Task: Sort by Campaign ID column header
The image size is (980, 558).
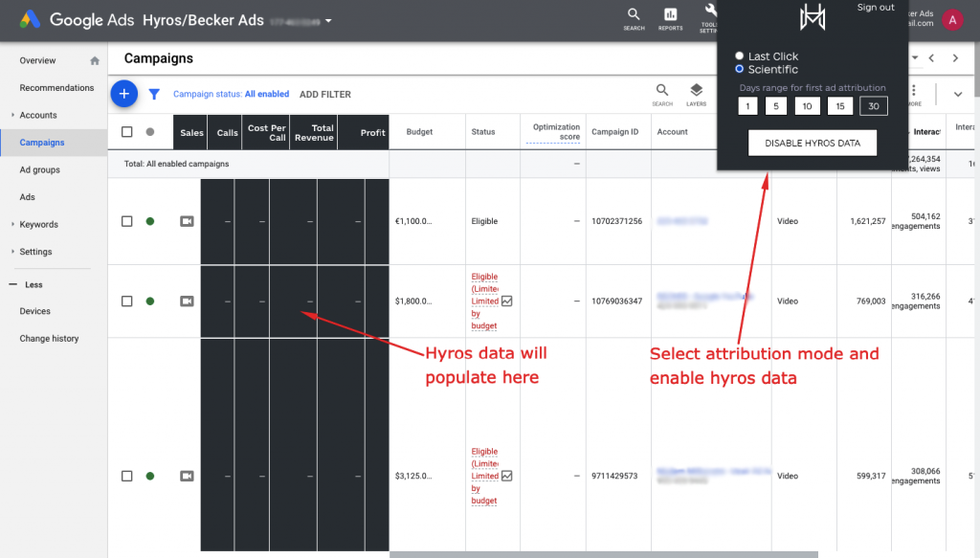Action: coord(615,132)
